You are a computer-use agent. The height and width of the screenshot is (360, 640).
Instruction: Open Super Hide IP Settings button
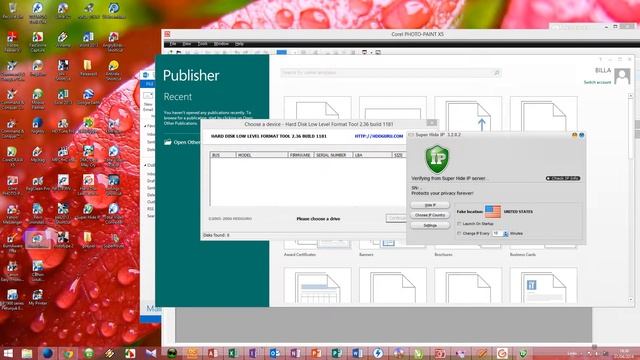(430, 225)
